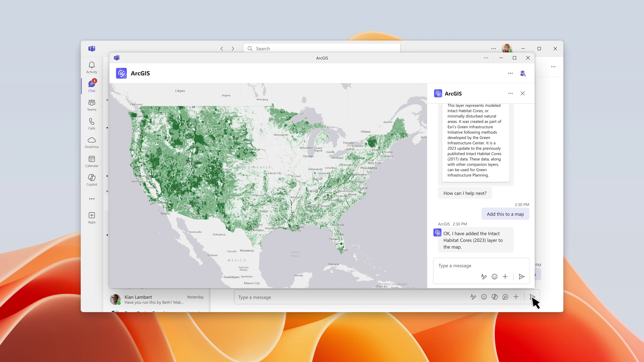Open emoji picker in ArcGIS chat compose
Screen dimensions: 644x362
[494, 277]
